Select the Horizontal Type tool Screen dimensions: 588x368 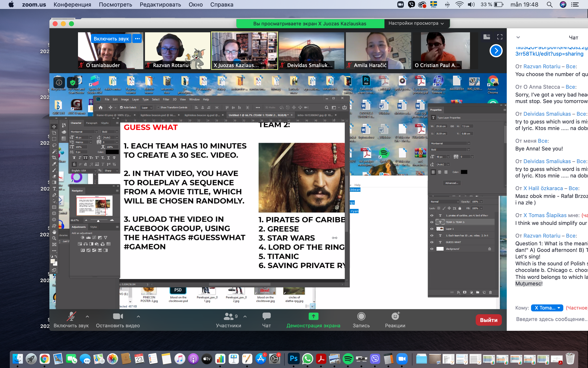pyautogui.click(x=54, y=189)
